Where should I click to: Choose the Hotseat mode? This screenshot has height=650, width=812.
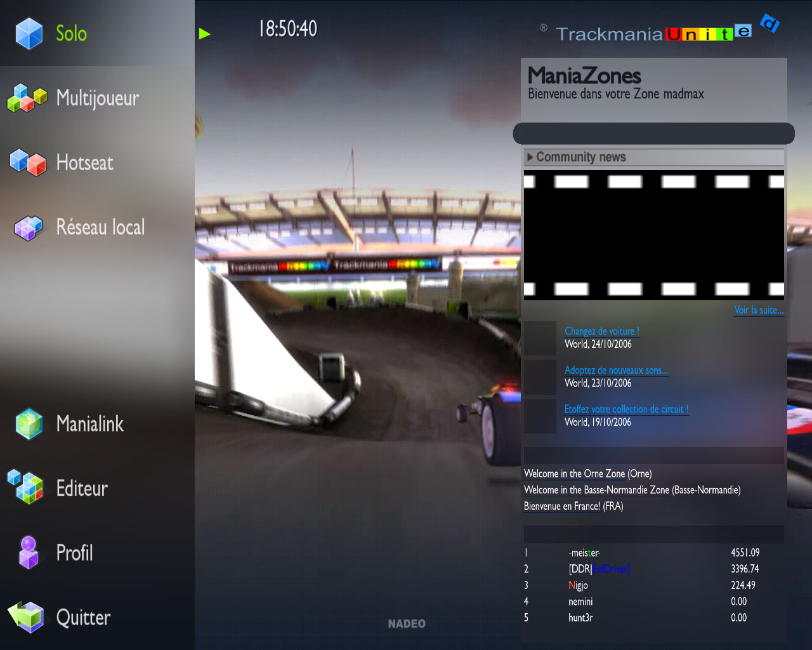[85, 162]
